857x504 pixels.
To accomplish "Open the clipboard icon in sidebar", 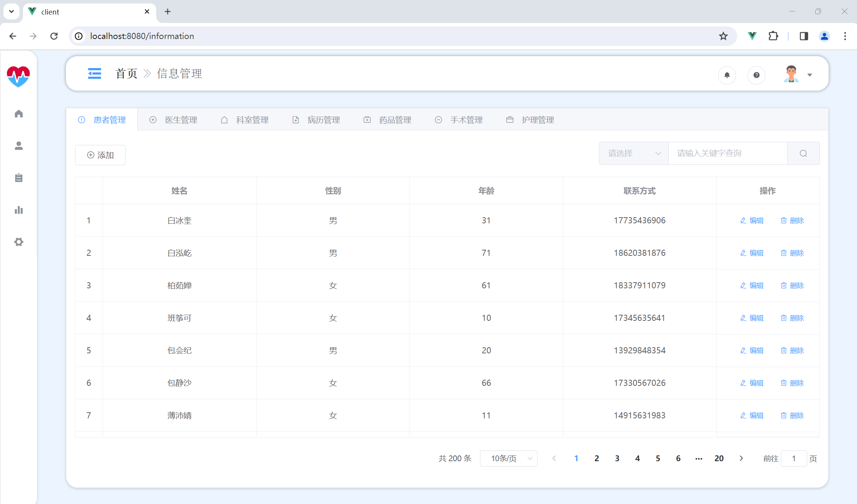I will (x=19, y=178).
